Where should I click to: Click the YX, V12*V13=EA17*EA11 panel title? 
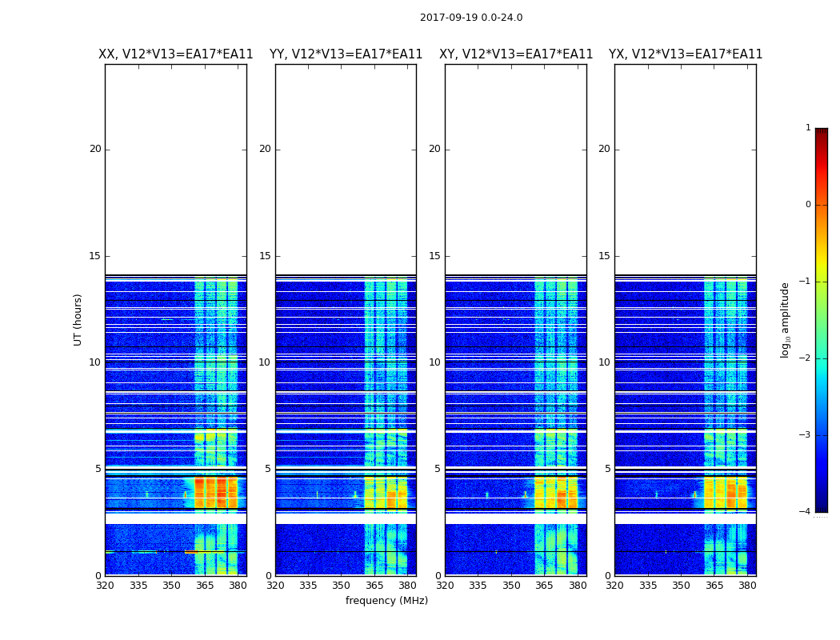point(685,54)
